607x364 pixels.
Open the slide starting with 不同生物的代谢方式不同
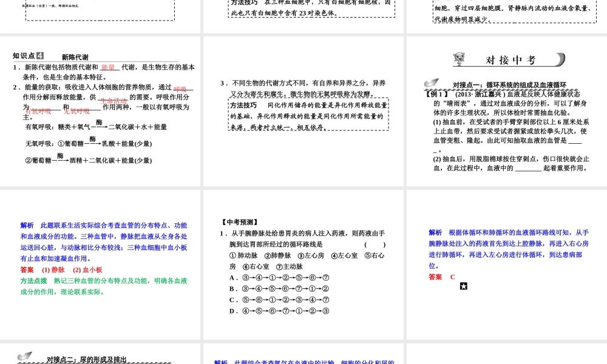(303, 111)
